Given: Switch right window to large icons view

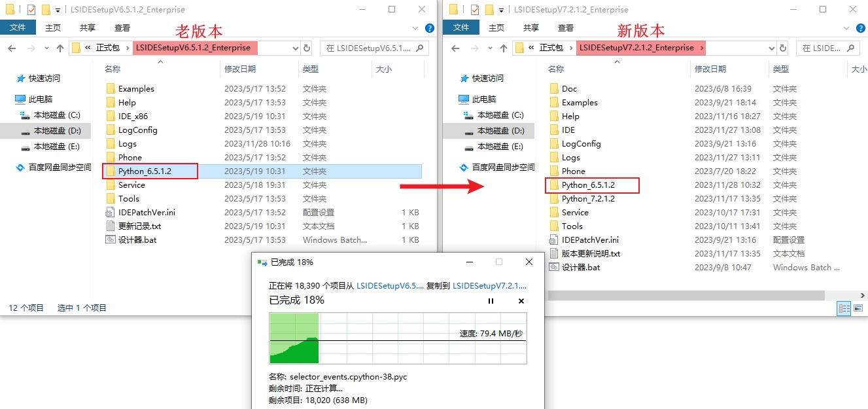Looking at the screenshot, I should (858, 308).
